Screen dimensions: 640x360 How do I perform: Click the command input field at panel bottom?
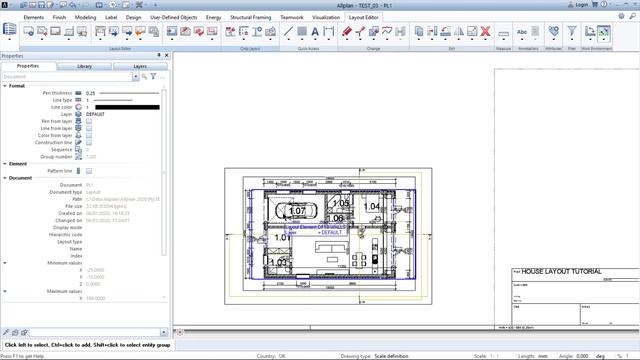pyautogui.click(x=94, y=332)
